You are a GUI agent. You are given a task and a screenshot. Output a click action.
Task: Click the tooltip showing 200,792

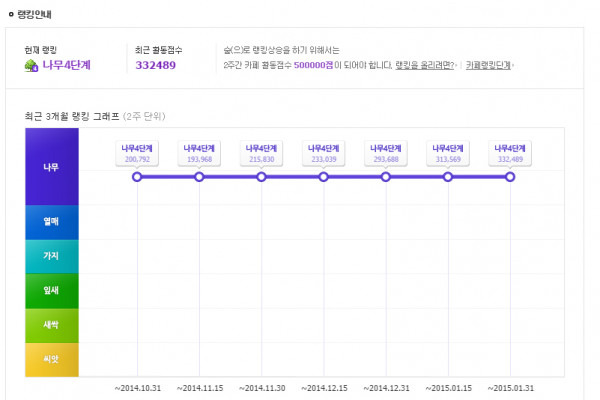tap(137, 153)
